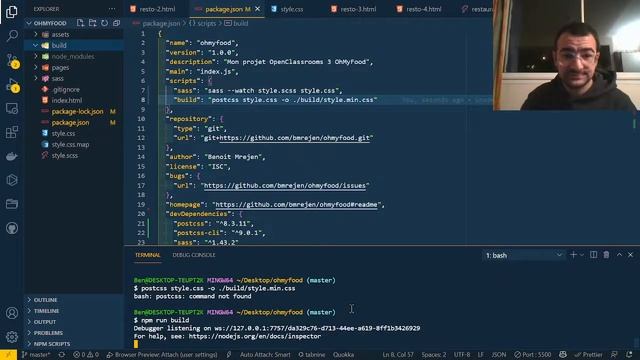Click the UTF-8 encoding indicator
This screenshot has width=640, height=360.
click(x=462, y=355)
